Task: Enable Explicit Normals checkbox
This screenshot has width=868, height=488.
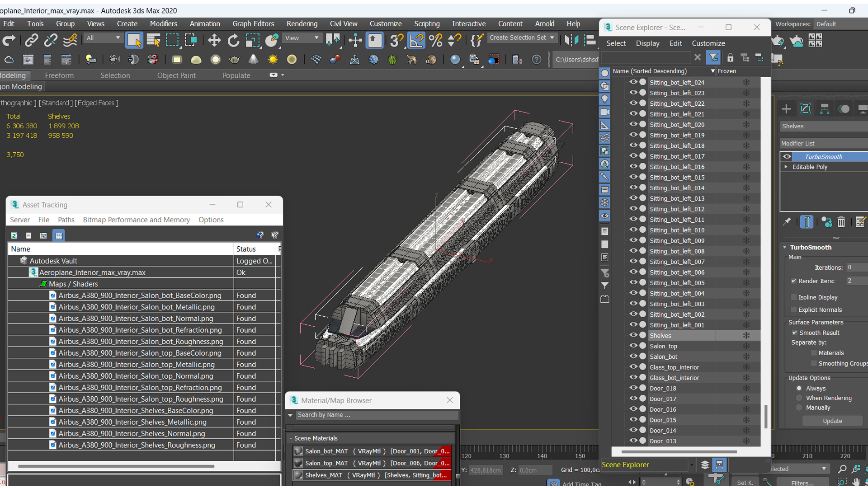Action: click(x=793, y=310)
